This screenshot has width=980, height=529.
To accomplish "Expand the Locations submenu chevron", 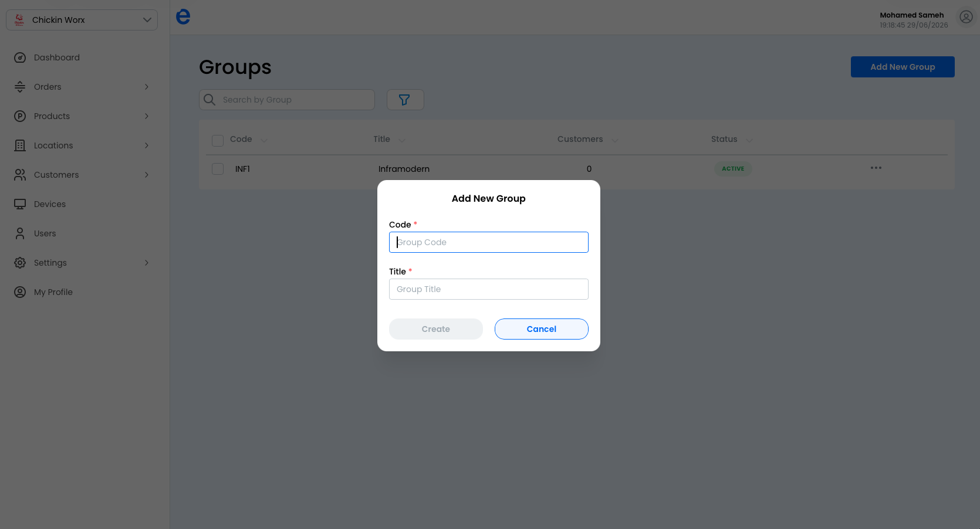I will (x=147, y=145).
